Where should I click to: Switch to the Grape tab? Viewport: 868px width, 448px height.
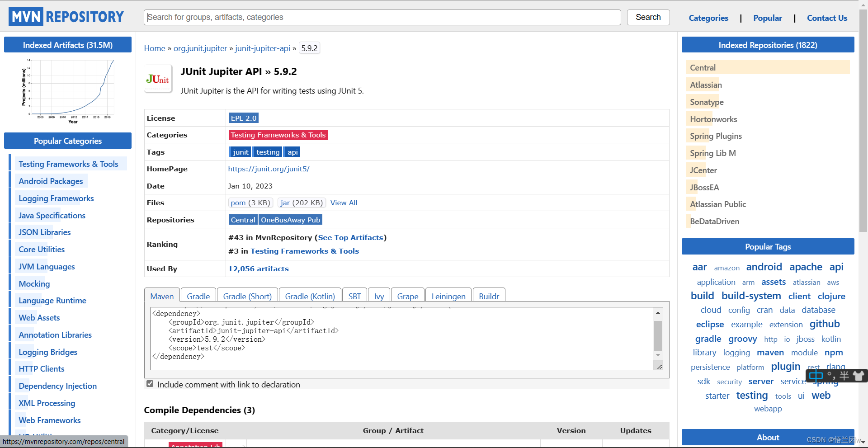(x=407, y=296)
